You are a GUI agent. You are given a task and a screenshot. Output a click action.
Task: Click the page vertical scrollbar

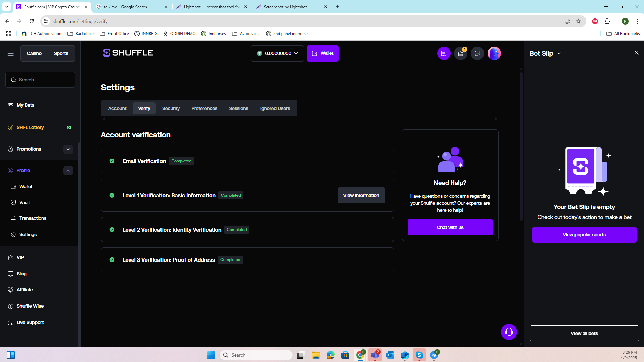tap(521, 147)
